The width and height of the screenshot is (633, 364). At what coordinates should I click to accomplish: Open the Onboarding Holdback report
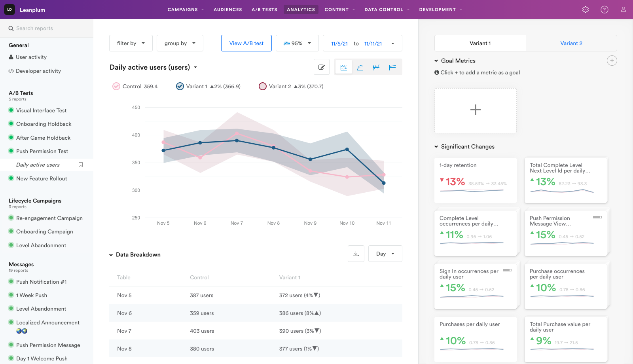[44, 124]
